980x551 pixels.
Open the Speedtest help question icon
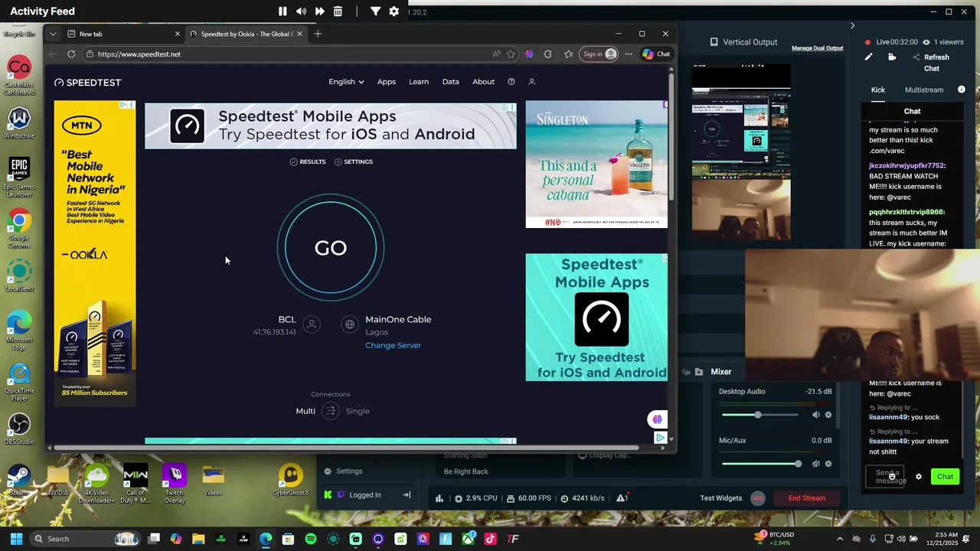pos(511,82)
